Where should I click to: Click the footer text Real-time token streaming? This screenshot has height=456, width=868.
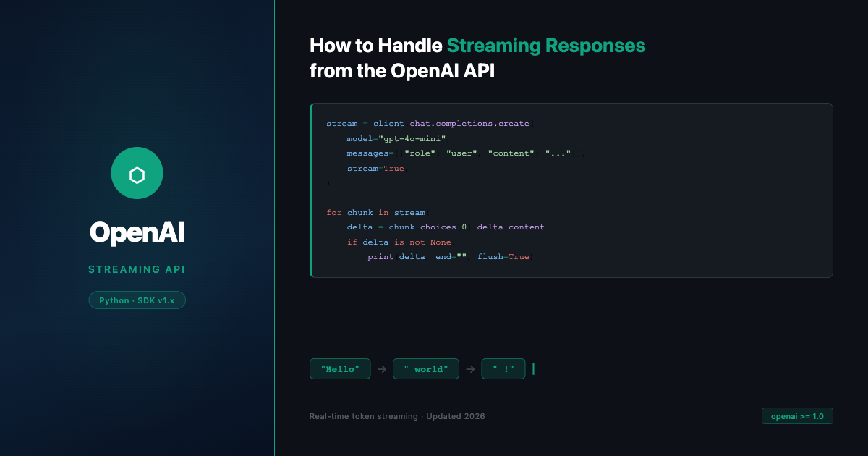364,416
